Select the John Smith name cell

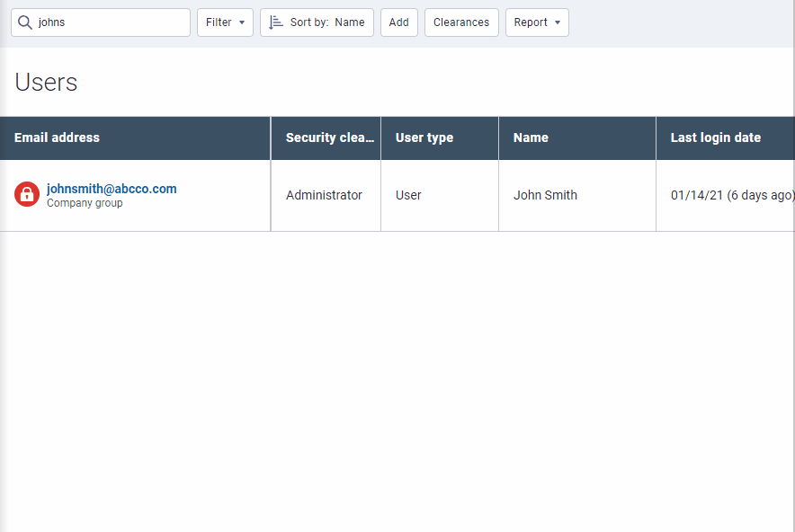545,195
